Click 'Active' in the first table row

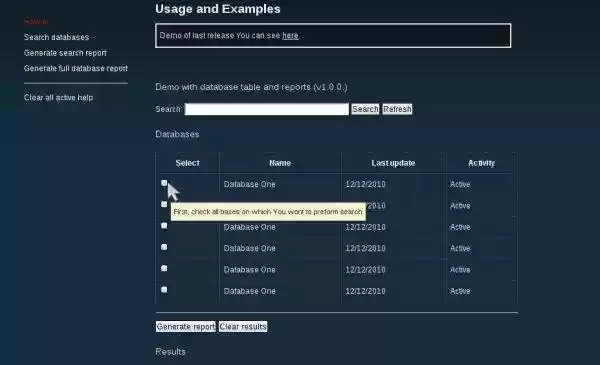click(460, 184)
